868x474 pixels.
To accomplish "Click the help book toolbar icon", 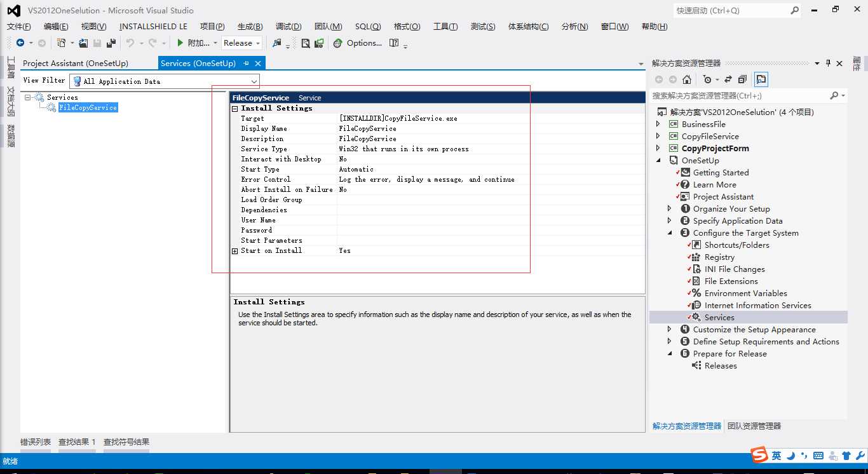I will [394, 43].
